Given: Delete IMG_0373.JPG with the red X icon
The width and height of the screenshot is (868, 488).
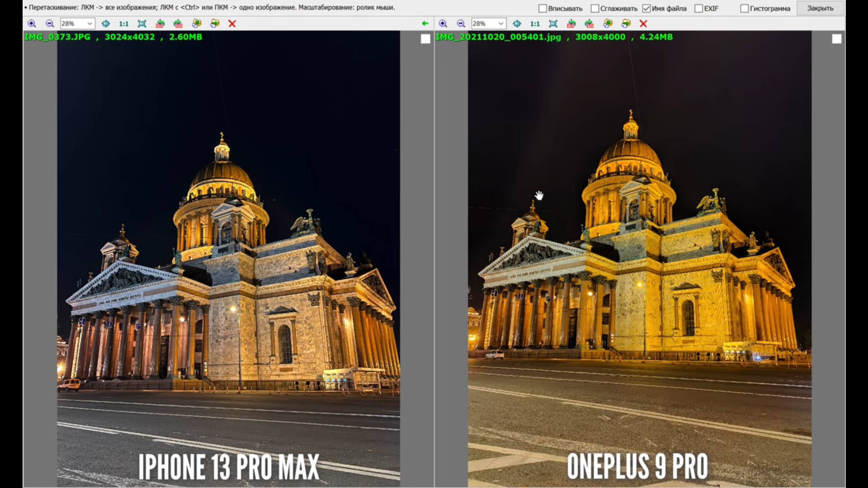Looking at the screenshot, I should coord(232,23).
